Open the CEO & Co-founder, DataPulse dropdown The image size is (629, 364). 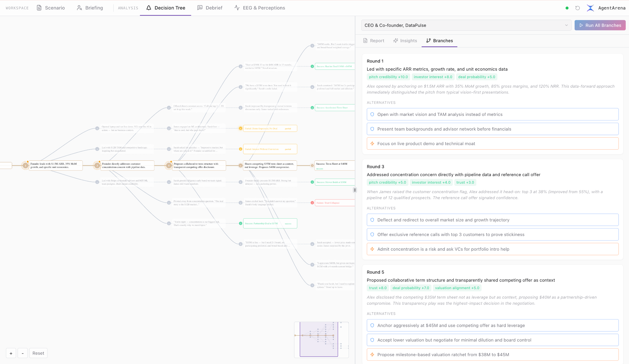466,25
